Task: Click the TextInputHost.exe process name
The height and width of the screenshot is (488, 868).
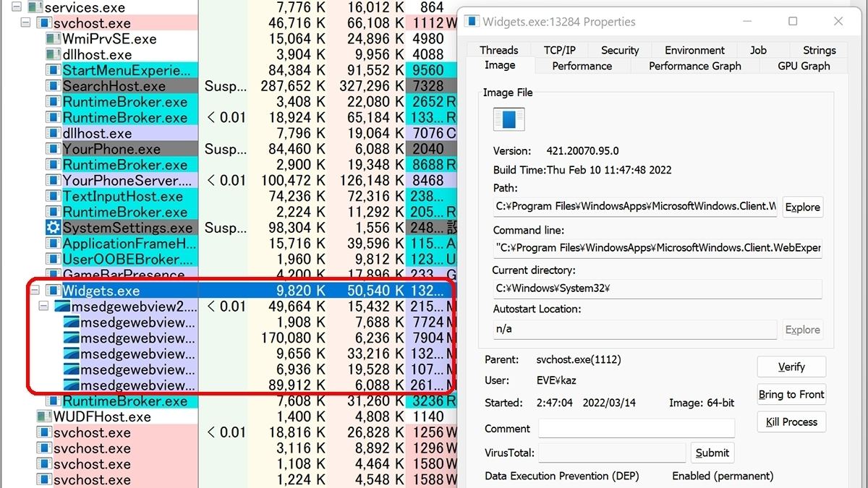Action: pos(123,197)
